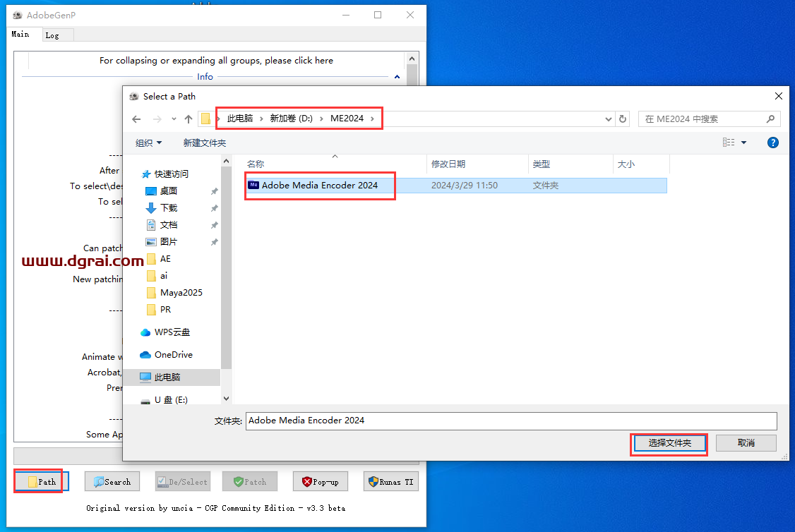This screenshot has height=532, width=795.
Task: Click pin icon next to 桌面
Action: click(x=215, y=191)
